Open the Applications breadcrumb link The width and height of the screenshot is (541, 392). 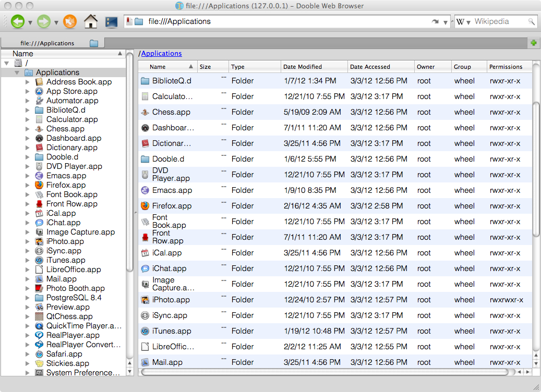(x=162, y=54)
